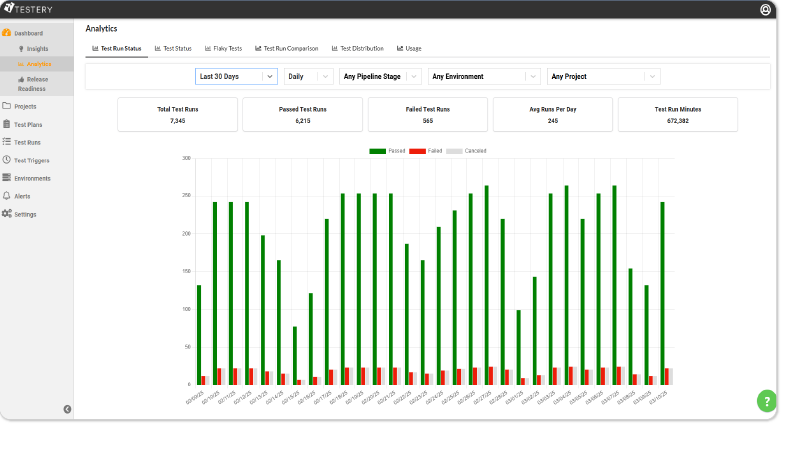Screen dimensions: 800x450
Task: Expand the Last 30 Days dropdown
Action: pyautogui.click(x=236, y=76)
